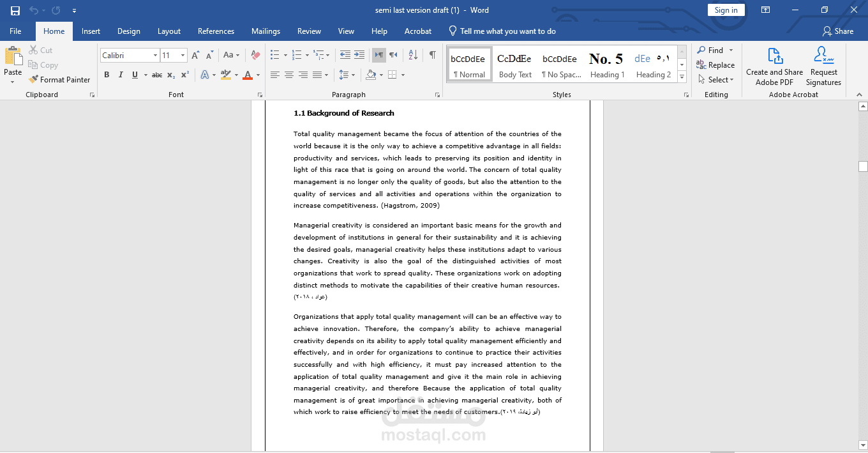868x453 pixels.
Task: Align text left
Action: point(275,75)
